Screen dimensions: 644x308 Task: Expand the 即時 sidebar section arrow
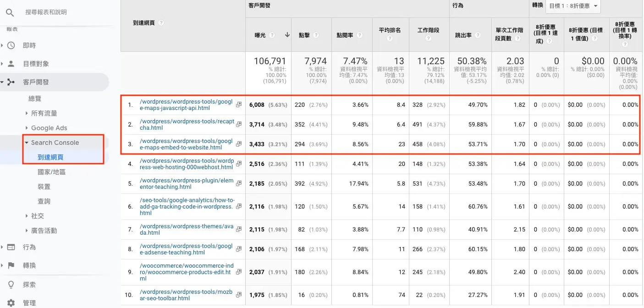pyautogui.click(x=2, y=45)
